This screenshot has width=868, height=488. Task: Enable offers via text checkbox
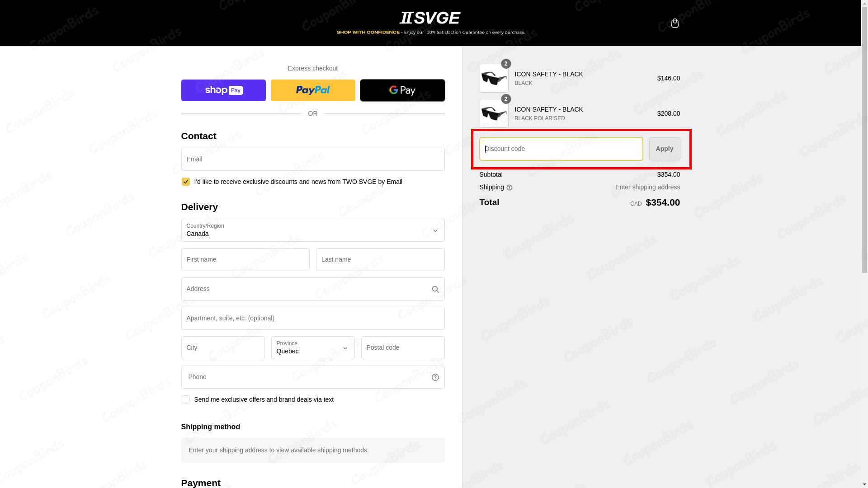[x=185, y=399]
